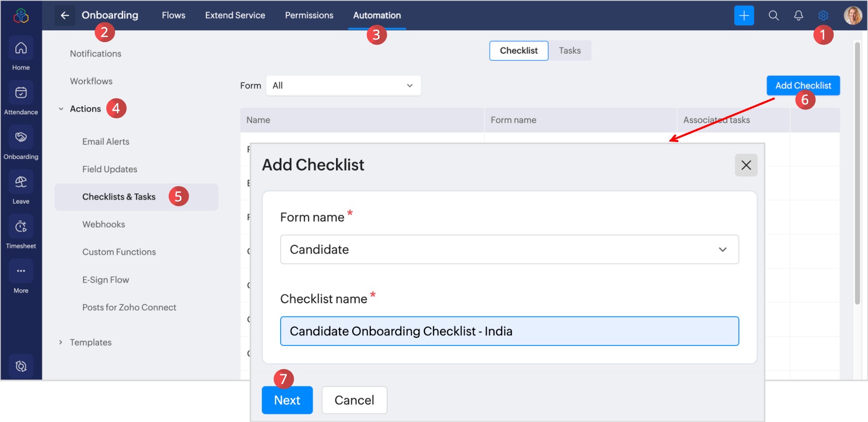Open the Form name Candidate dropdown
This screenshot has height=422, width=868.
point(509,250)
